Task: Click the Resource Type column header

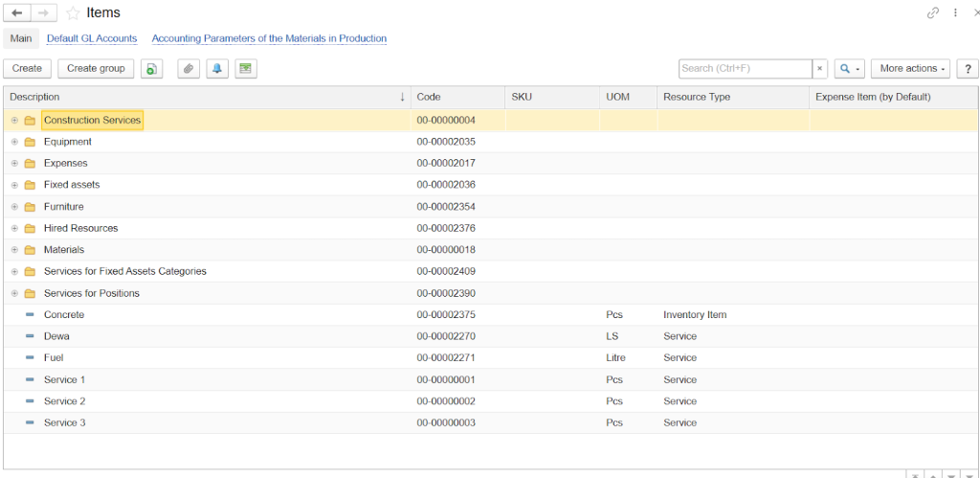Action: (x=733, y=97)
